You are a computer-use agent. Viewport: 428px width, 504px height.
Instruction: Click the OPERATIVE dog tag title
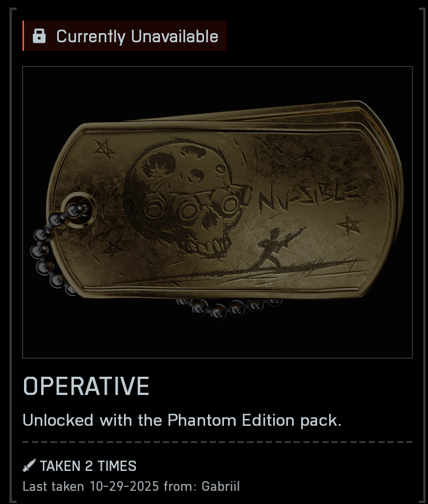[86, 386]
